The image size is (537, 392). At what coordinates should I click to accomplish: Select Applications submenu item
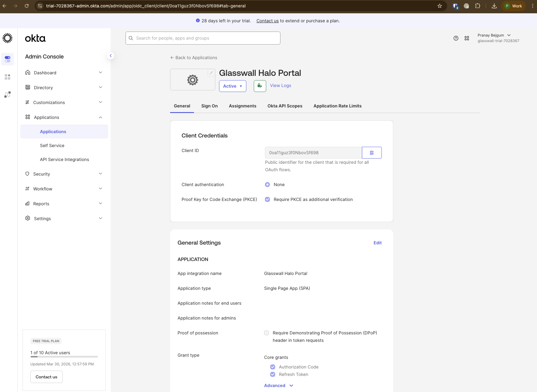64,132
